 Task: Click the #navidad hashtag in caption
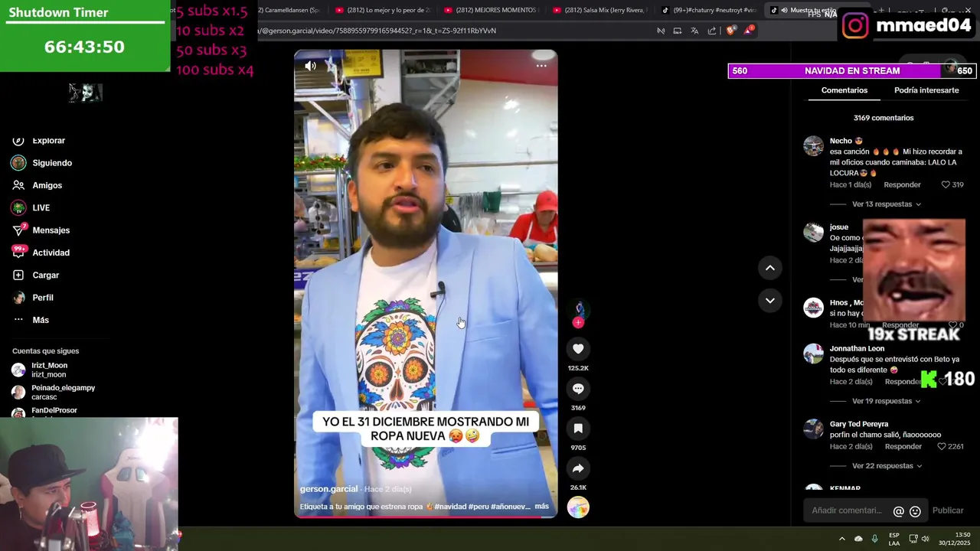[451, 507]
